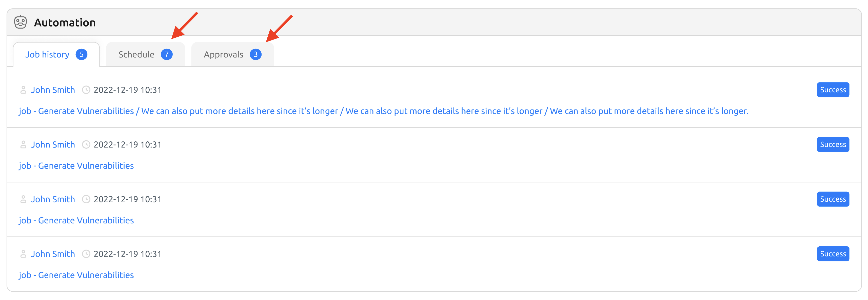Click the clock icon in the fourth job row
This screenshot has width=868, height=300.
click(86, 253)
